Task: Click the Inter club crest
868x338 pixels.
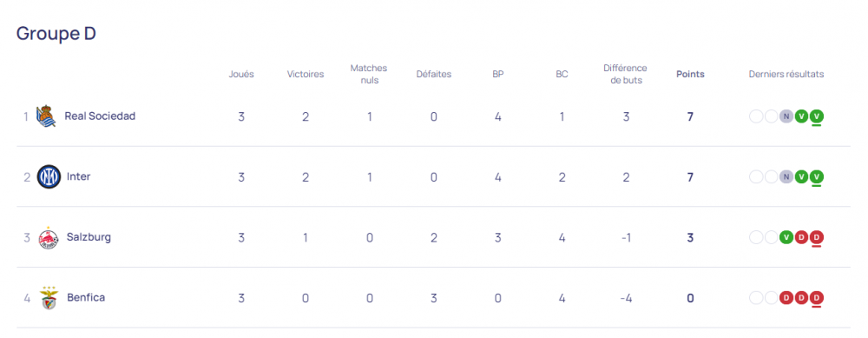Action: [48, 176]
